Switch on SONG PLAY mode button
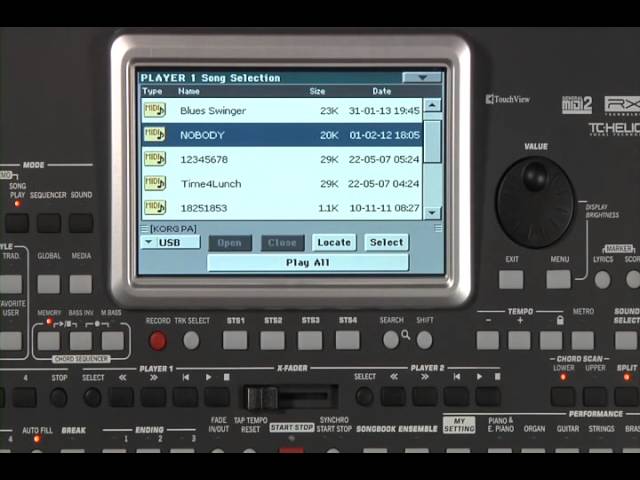 pyautogui.click(x=17, y=223)
